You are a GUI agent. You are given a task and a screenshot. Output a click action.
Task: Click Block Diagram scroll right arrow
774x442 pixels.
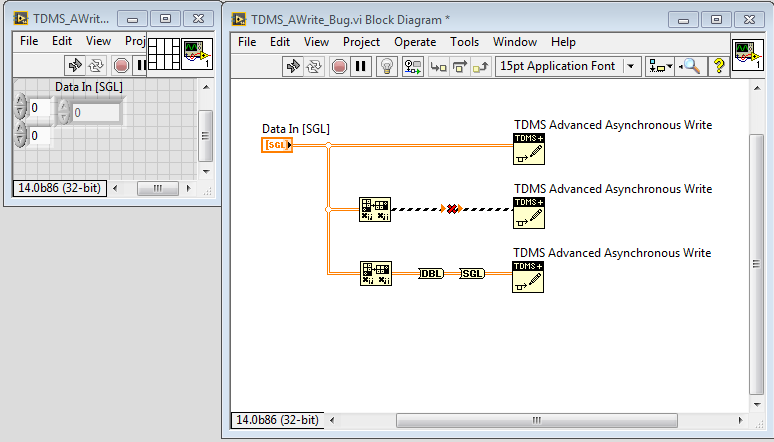click(740, 420)
